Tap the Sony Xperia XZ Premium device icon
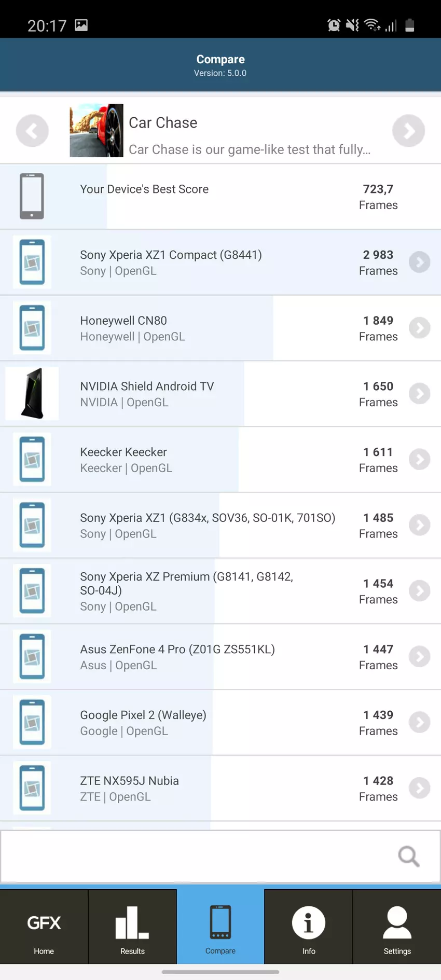 coord(32,591)
